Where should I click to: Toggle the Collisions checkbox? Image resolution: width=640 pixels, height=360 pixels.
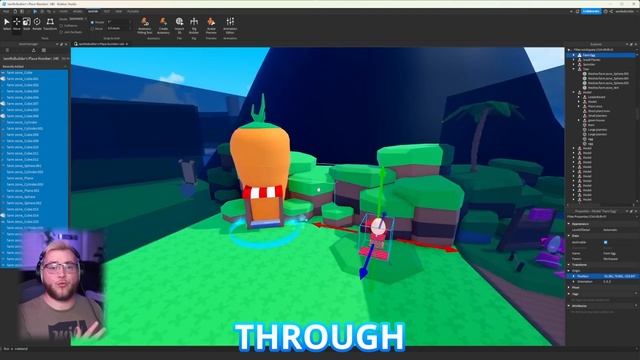(x=61, y=25)
